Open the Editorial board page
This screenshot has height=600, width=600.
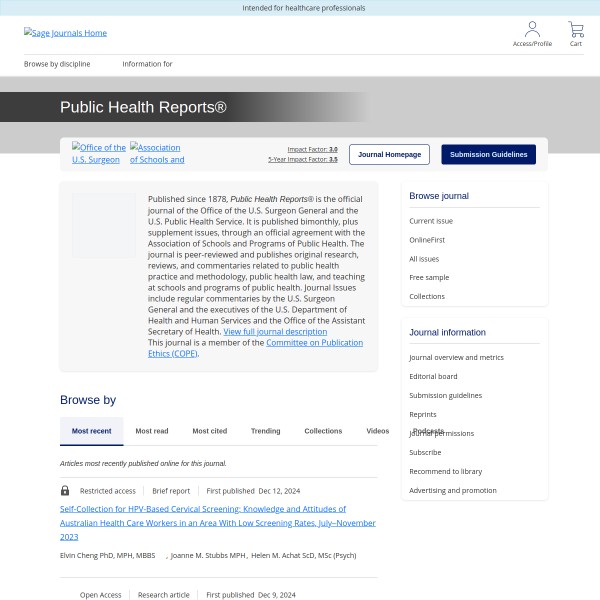pos(433,377)
